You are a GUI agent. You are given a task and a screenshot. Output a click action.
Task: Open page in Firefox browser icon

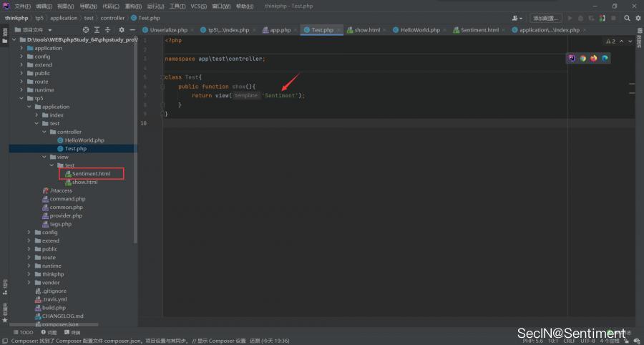(593, 58)
